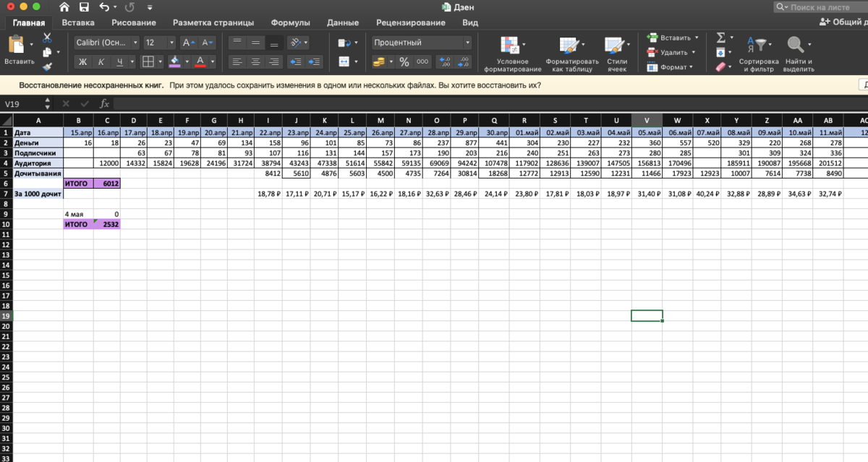Increase cell indent
The width and height of the screenshot is (868, 462).
[315, 61]
